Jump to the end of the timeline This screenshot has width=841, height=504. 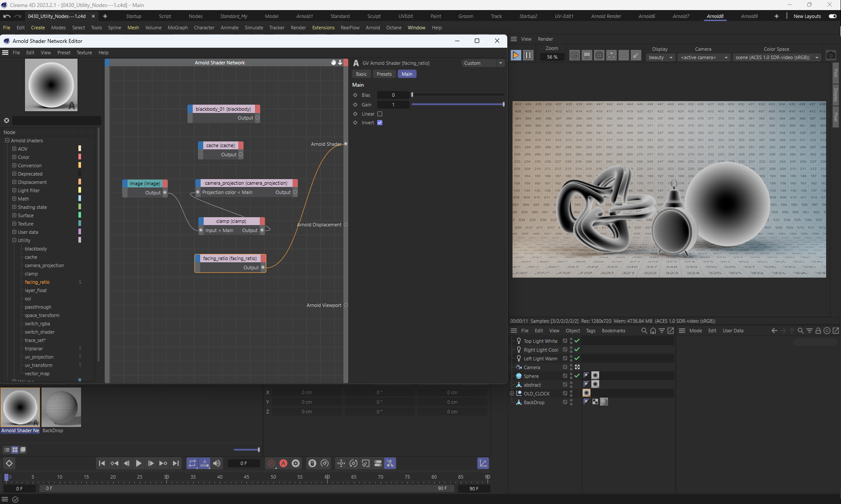click(176, 463)
